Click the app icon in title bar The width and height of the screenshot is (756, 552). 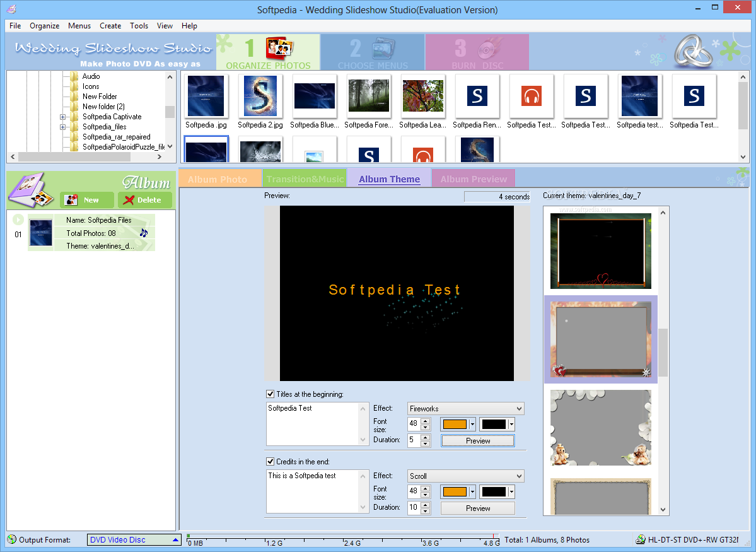[x=11, y=9]
